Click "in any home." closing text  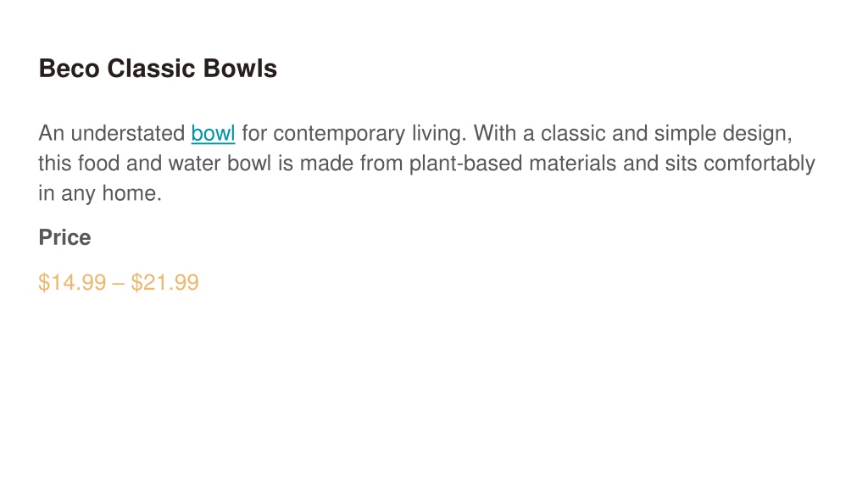(100, 194)
